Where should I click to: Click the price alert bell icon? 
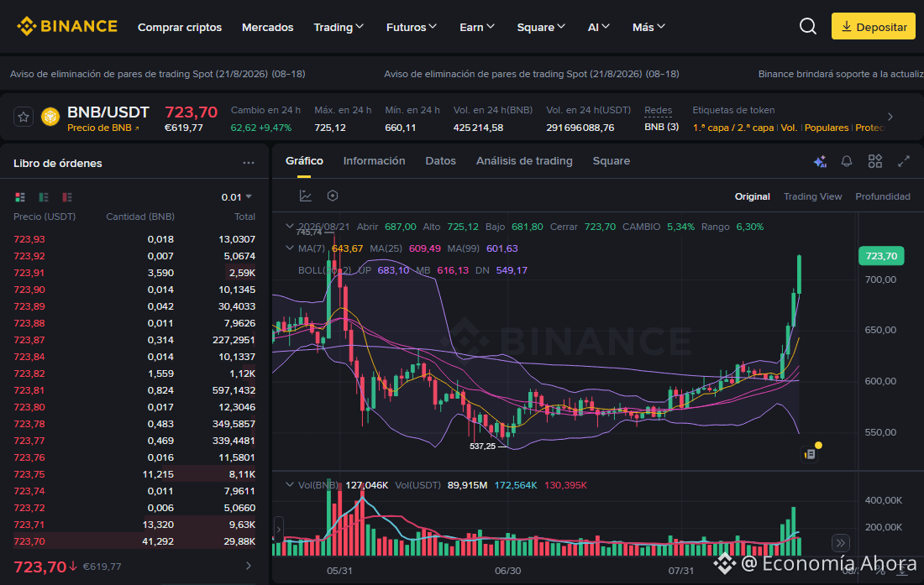pos(847,161)
